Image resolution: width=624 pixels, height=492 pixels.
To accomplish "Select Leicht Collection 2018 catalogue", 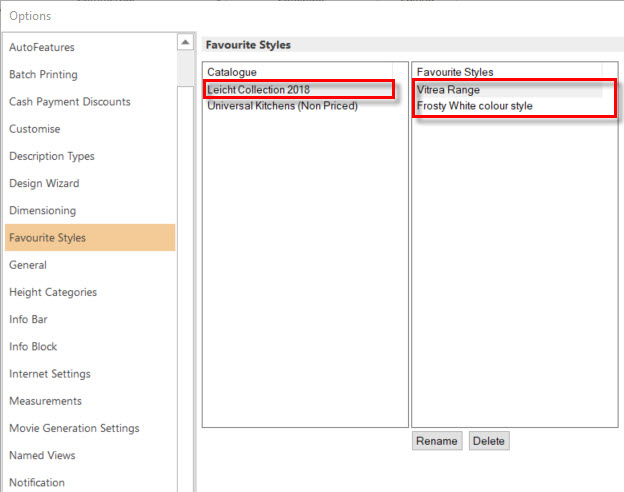I will tap(300, 90).
